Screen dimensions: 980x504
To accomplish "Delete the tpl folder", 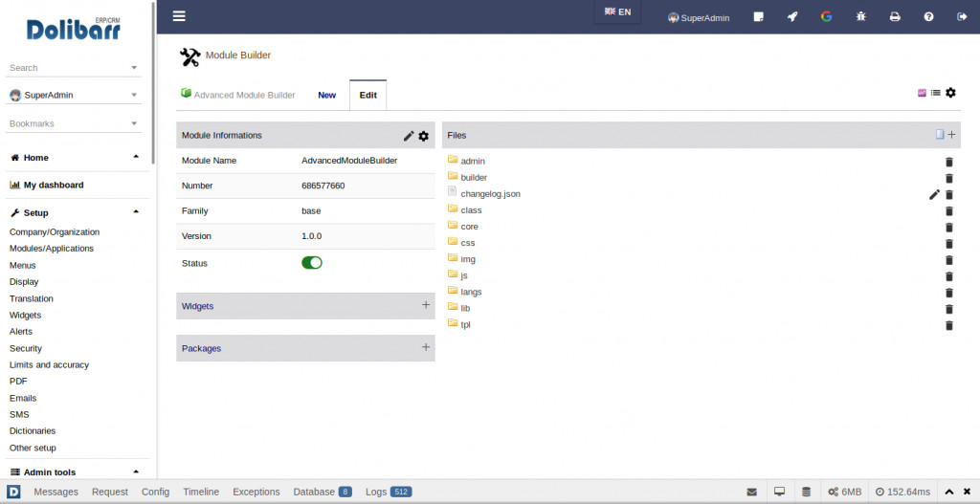I will (x=949, y=325).
